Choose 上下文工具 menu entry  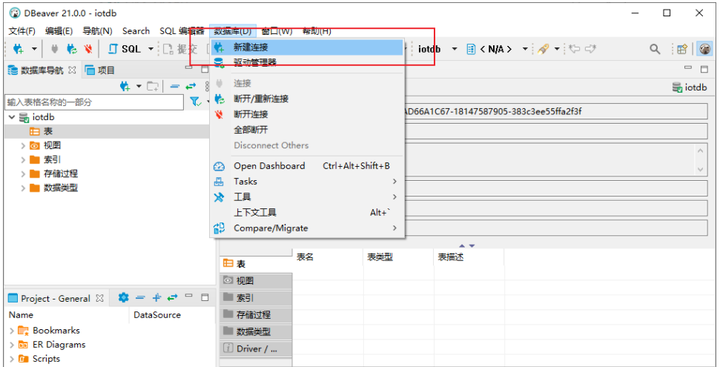(x=307, y=213)
